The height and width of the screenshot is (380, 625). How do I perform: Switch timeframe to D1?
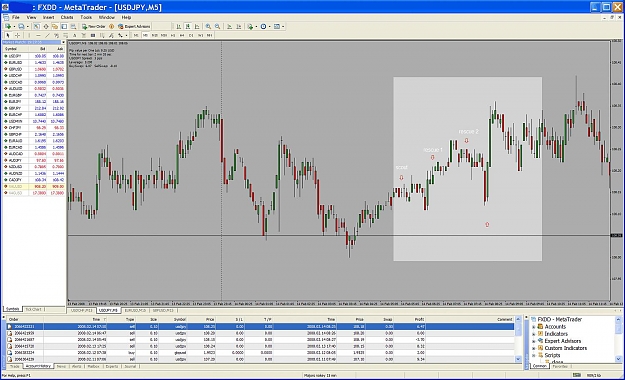click(x=191, y=35)
